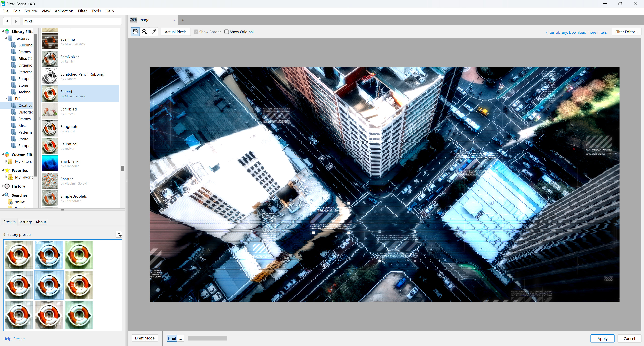
Task: Open the presets options menu icon
Action: pos(119,235)
